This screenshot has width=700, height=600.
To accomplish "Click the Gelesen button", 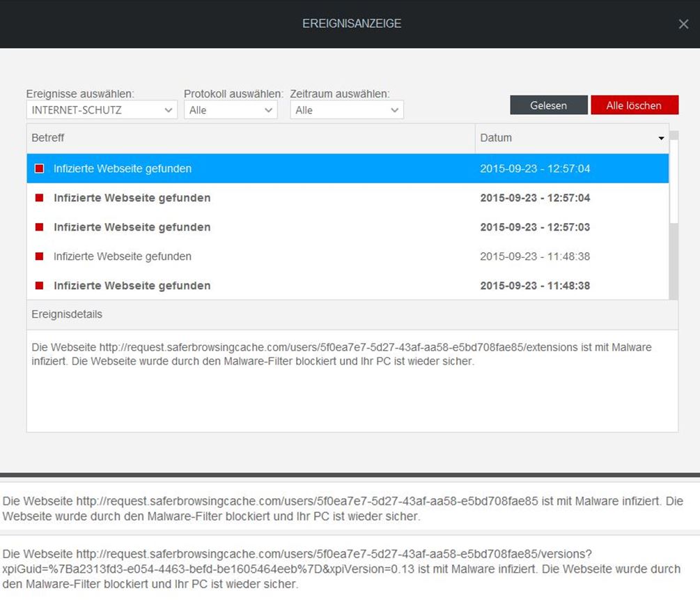I will point(549,105).
